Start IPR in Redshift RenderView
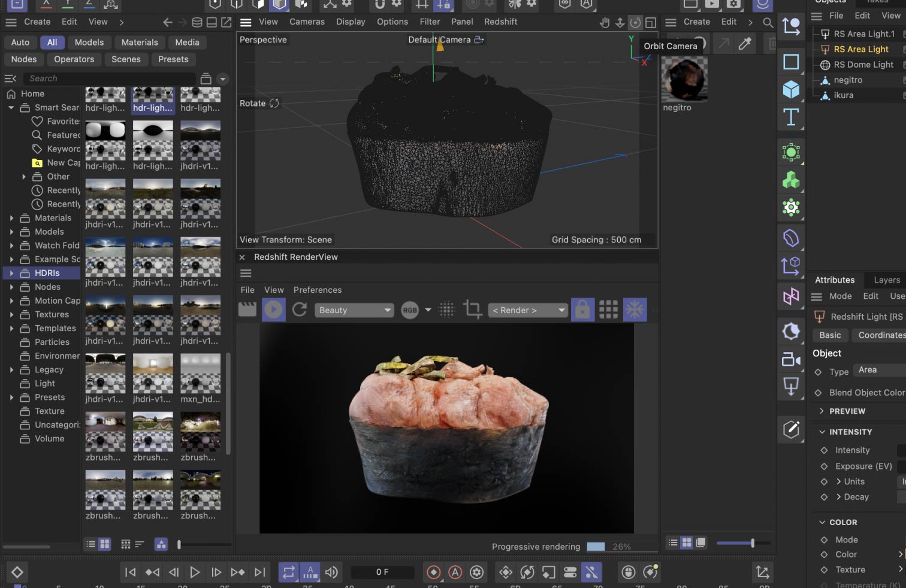 click(273, 310)
